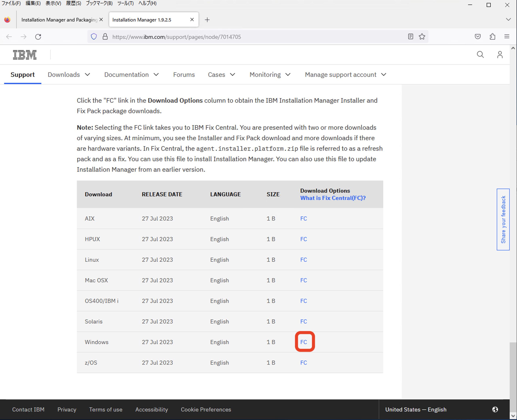517x420 pixels.
Task: Bookmark this page with star icon
Action: 422,37
